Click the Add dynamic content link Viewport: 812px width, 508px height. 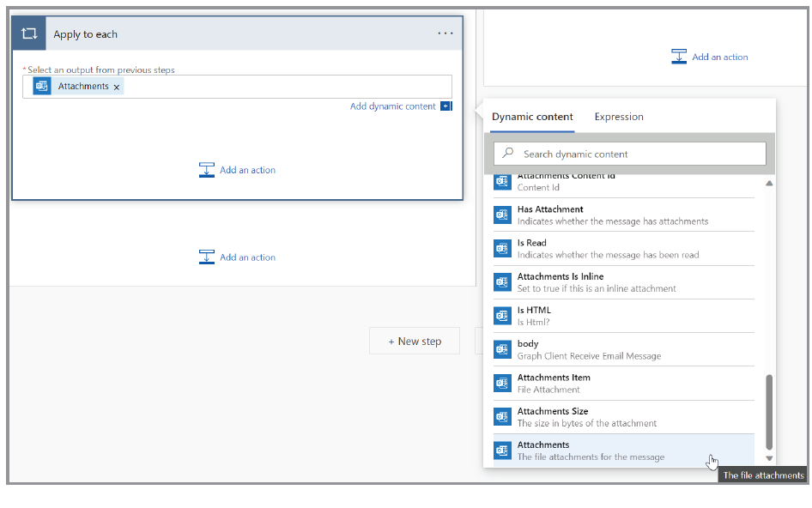(x=392, y=106)
